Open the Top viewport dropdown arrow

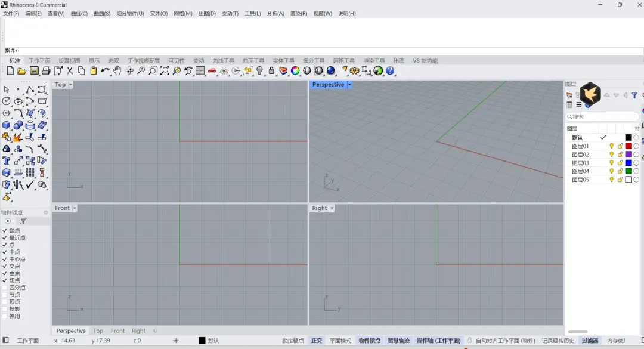[x=70, y=84]
